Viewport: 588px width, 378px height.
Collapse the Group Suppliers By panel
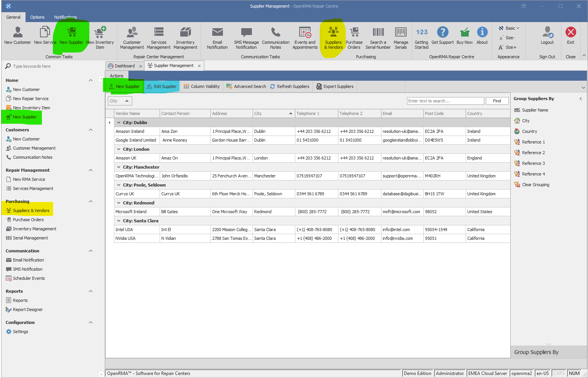[x=581, y=99]
